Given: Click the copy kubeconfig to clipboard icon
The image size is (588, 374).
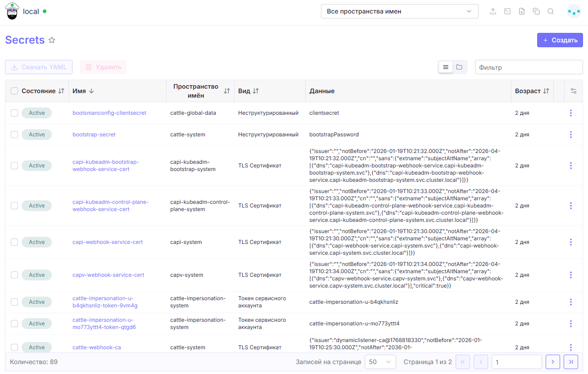Looking at the screenshot, I should 536,12.
